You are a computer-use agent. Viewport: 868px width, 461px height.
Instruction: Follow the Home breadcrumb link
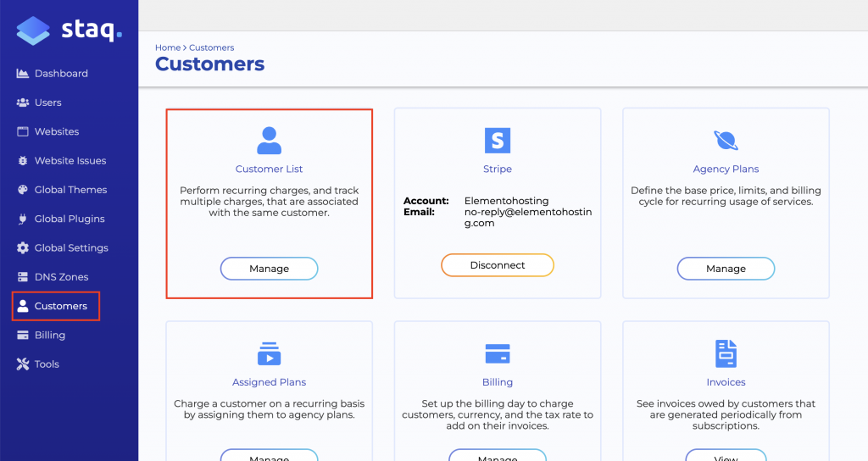167,48
